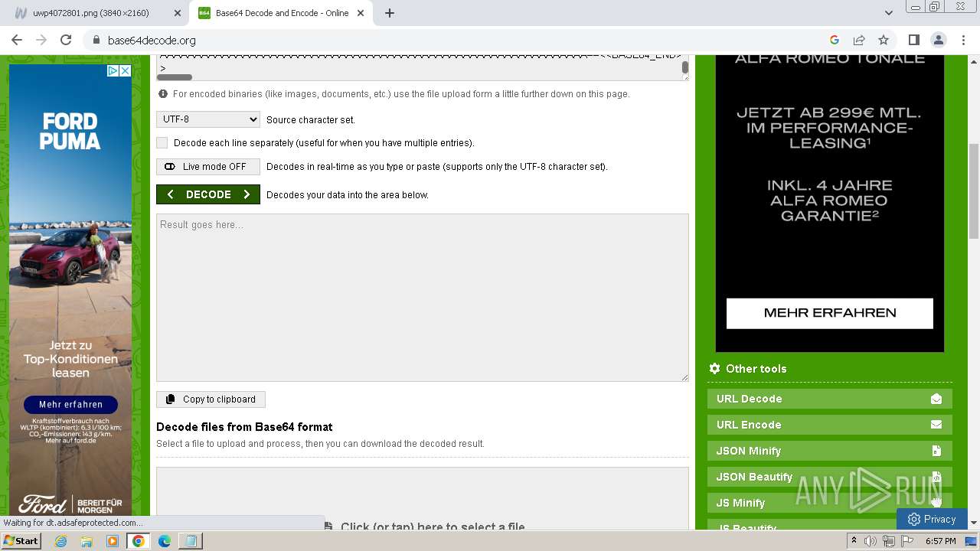Click vertical scrollbar of input box
This screenshot has height=551, width=980.
tap(685, 67)
